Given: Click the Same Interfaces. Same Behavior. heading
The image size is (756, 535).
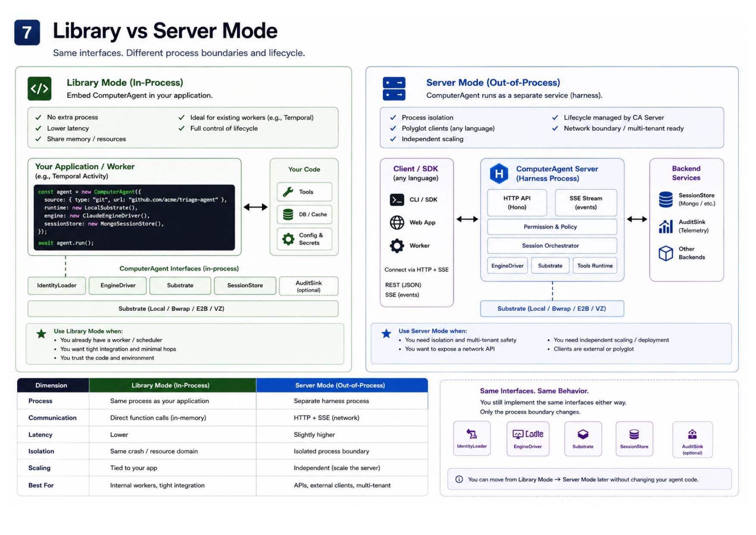Looking at the screenshot, I should pos(534,391).
